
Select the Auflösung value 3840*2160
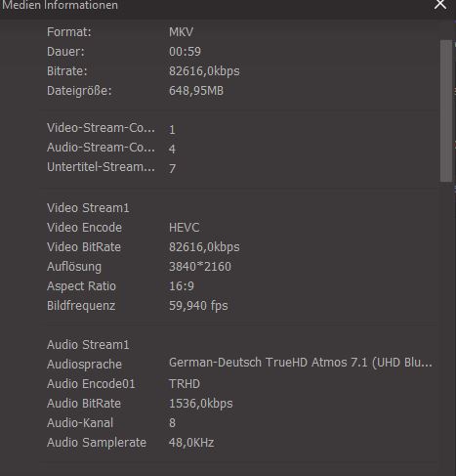coord(200,267)
